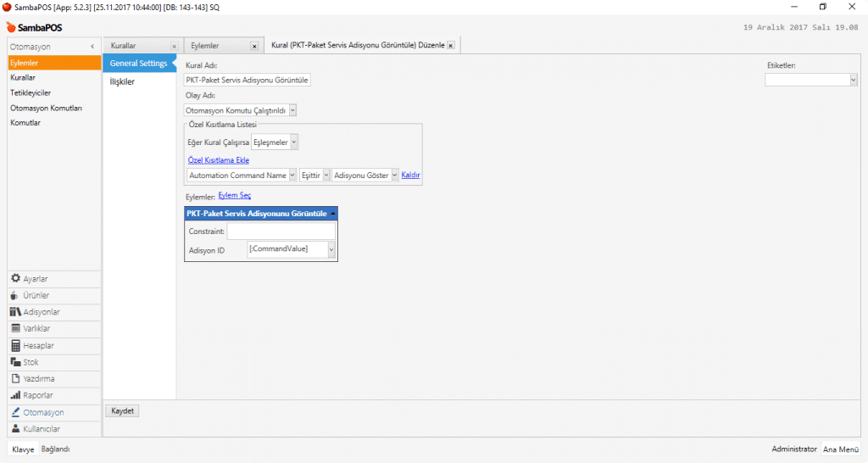Viewport: 868px width, 463px height.
Task: Open Yazdırma via its document icon
Action: tap(15, 378)
